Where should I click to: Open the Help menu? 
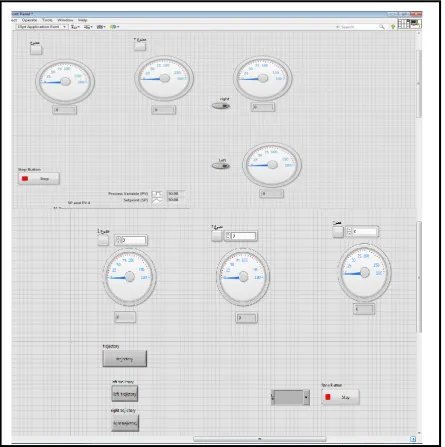coord(82,20)
